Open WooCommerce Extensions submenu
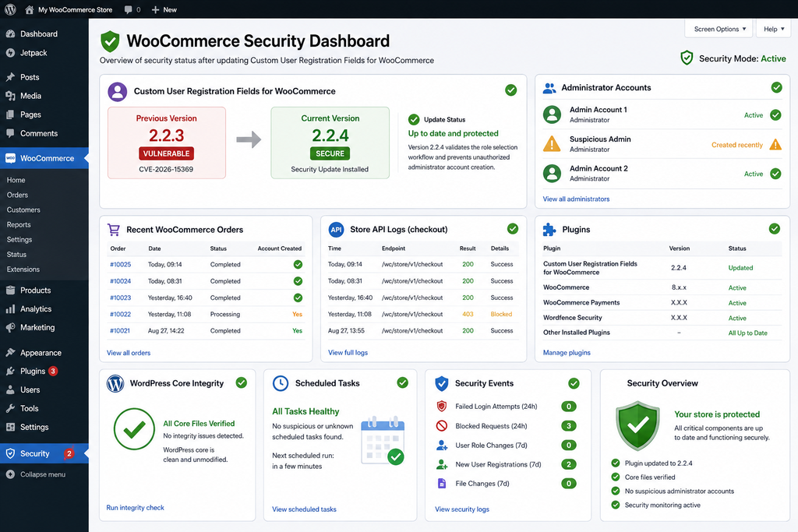 pos(23,269)
